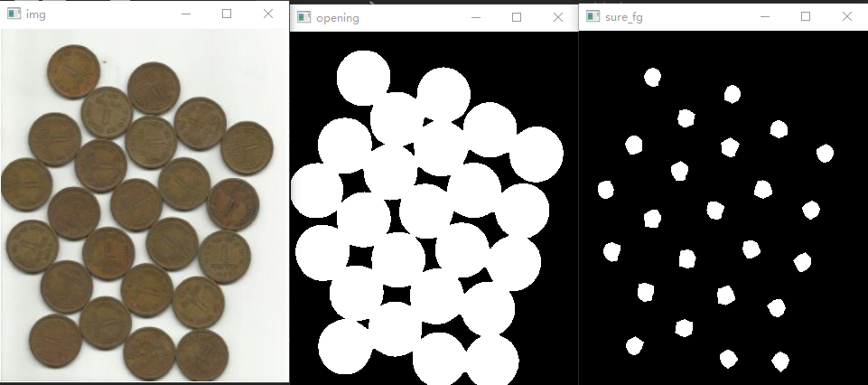This screenshot has width=868, height=385.
Task: Maximize the opening window
Action: 517,17
